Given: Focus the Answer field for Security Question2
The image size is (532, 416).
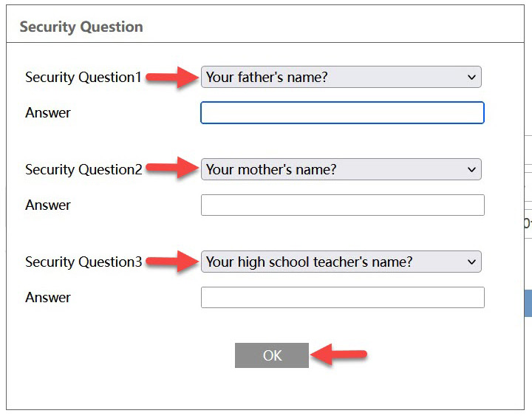Looking at the screenshot, I should pos(342,205).
